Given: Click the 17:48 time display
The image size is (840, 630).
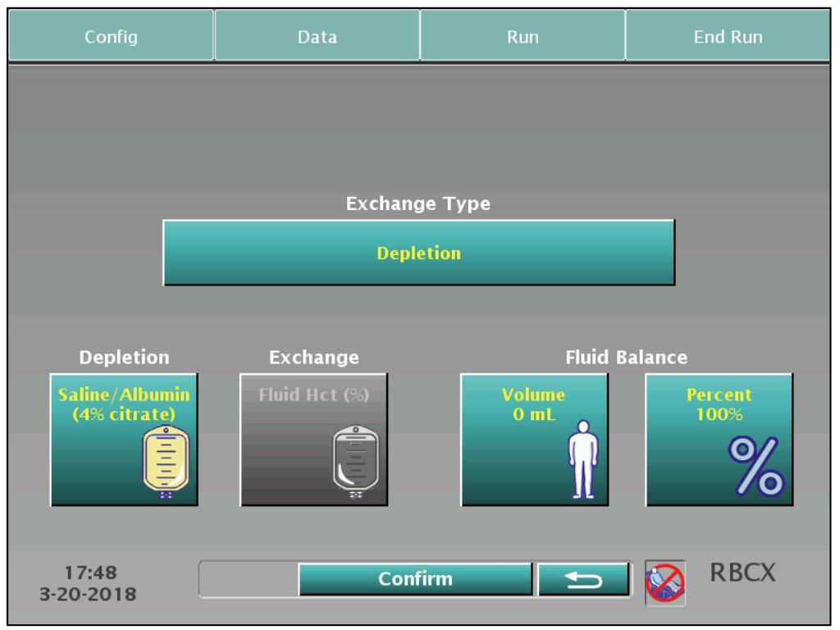Looking at the screenshot, I should click(x=90, y=573).
